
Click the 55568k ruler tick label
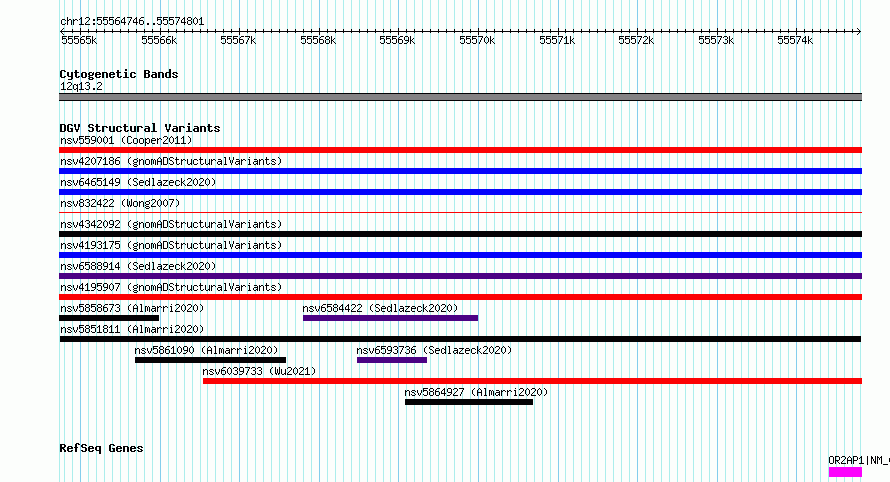318,40
